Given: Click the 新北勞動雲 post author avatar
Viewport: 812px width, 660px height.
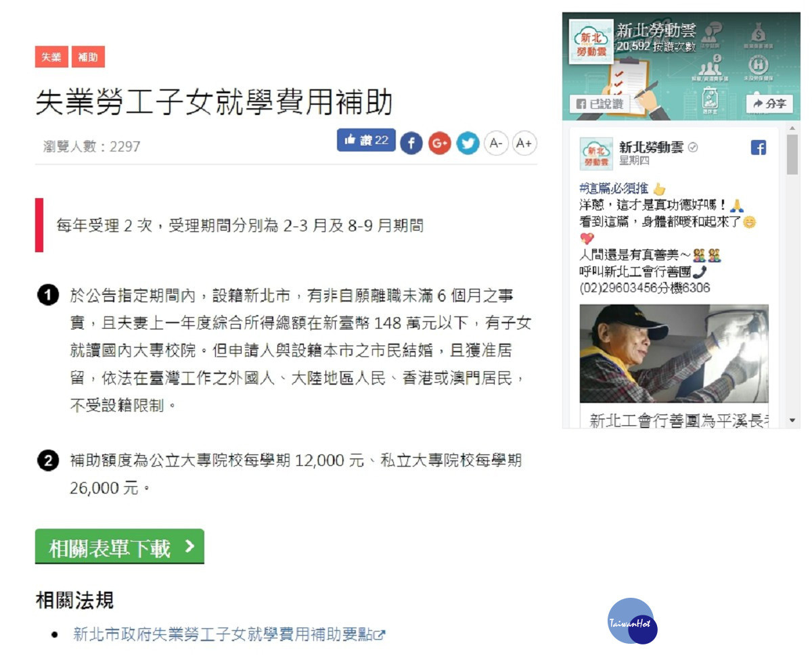Looking at the screenshot, I should 597,154.
